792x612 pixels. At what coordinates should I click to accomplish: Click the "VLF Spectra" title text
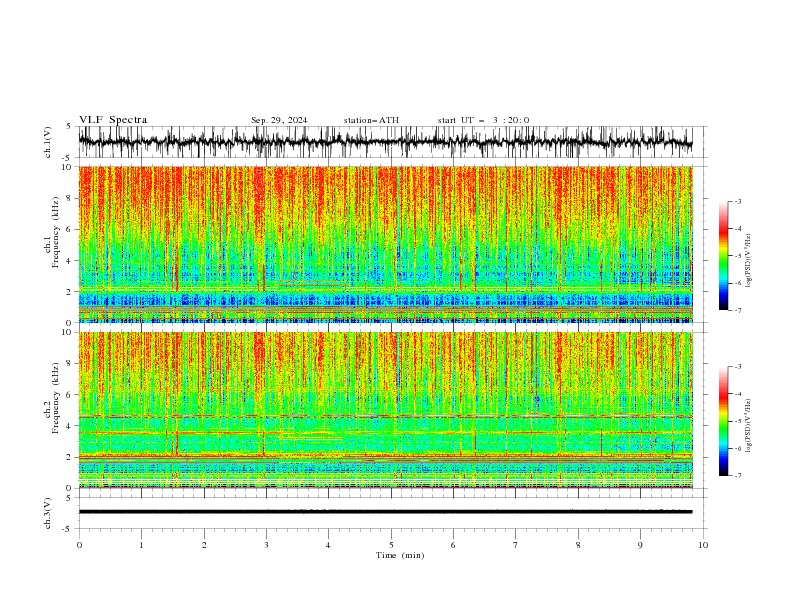pos(113,120)
